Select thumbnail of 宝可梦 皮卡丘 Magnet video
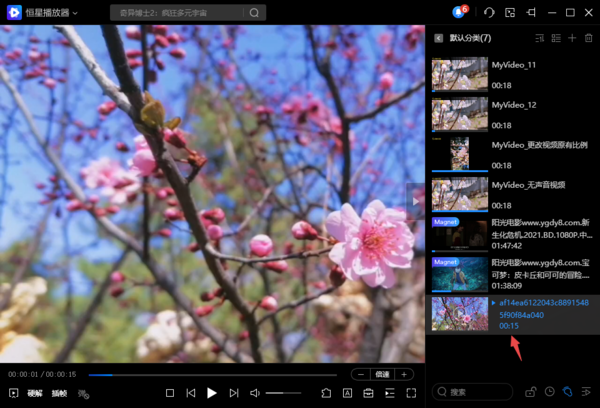Image resolution: width=600 pixels, height=408 pixels. [460, 274]
